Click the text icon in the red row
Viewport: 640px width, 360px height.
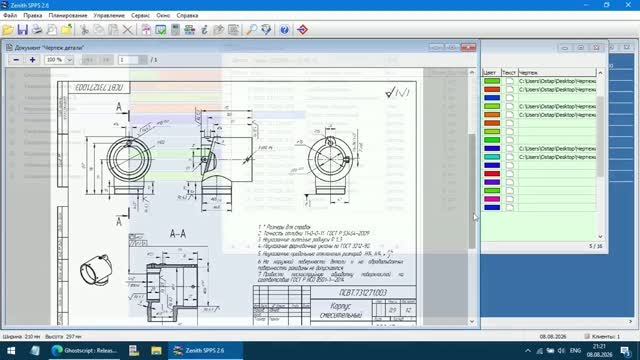[509, 174]
